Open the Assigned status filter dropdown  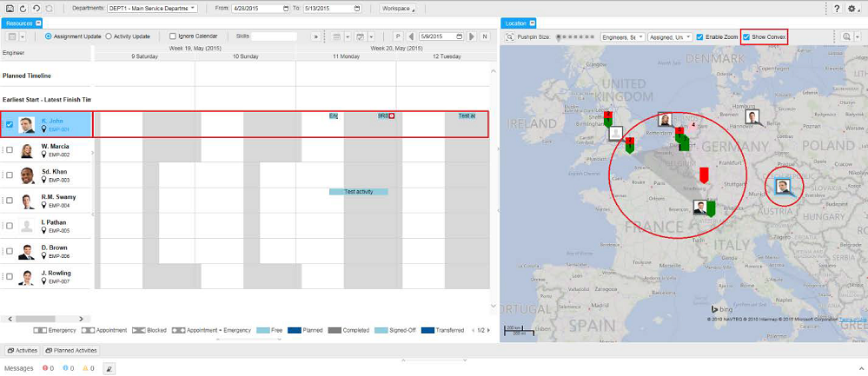(670, 37)
